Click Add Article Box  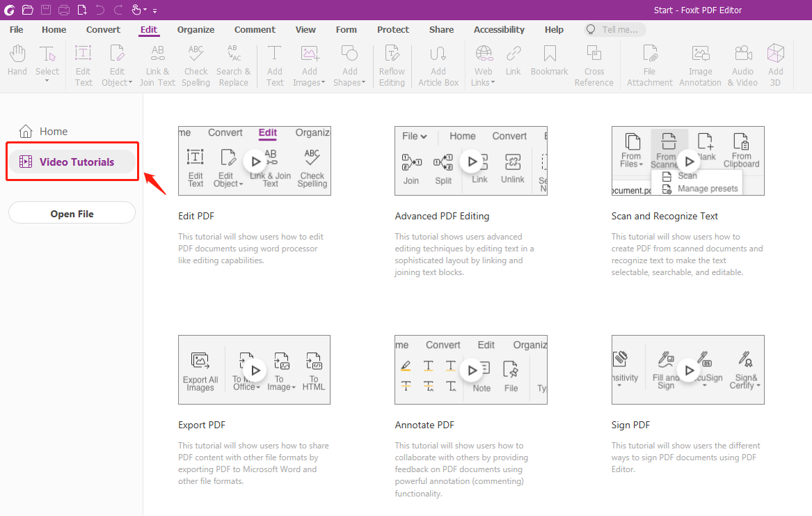438,65
